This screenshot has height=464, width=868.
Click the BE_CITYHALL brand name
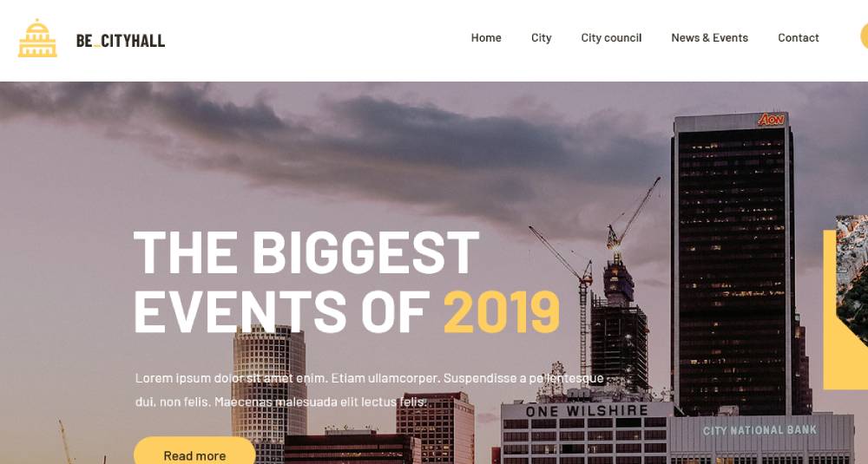120,41
